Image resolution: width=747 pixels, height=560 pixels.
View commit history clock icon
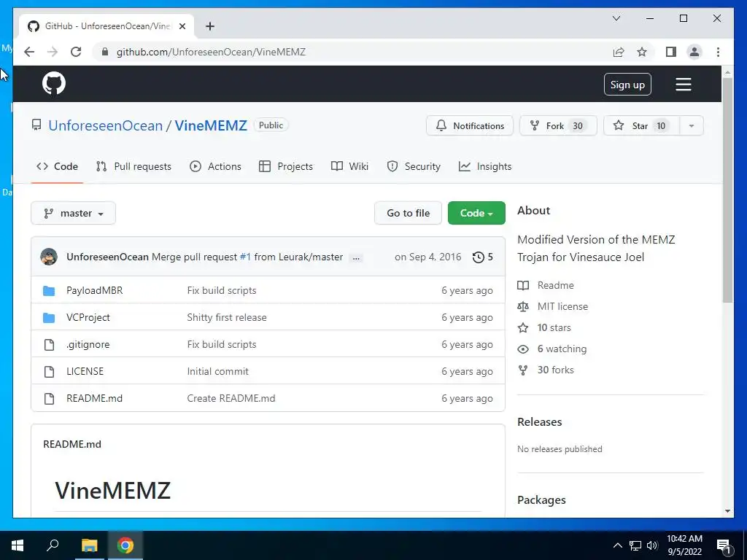(x=483, y=257)
